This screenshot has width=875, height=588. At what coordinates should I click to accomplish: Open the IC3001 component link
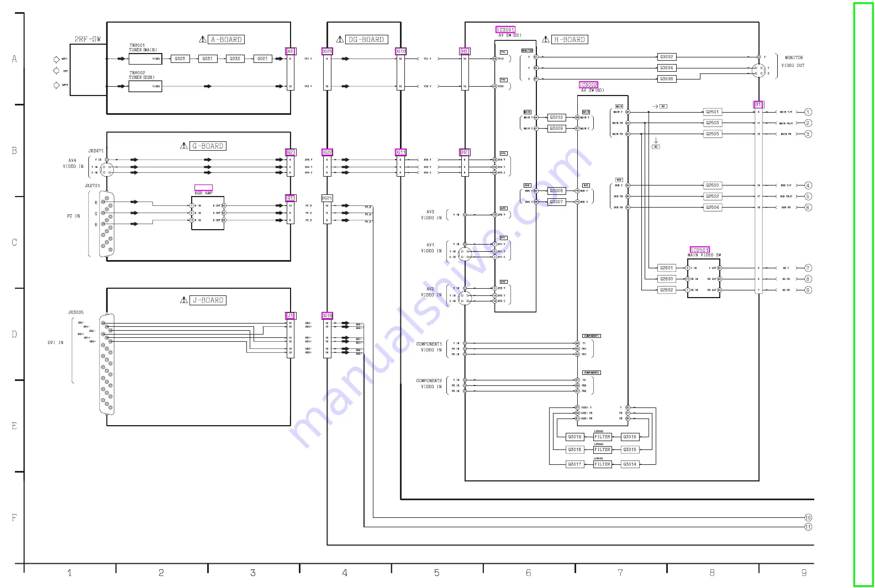(505, 30)
